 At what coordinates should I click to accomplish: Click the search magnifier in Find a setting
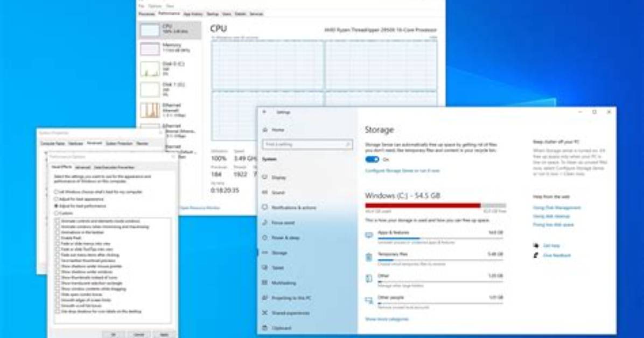(347, 145)
